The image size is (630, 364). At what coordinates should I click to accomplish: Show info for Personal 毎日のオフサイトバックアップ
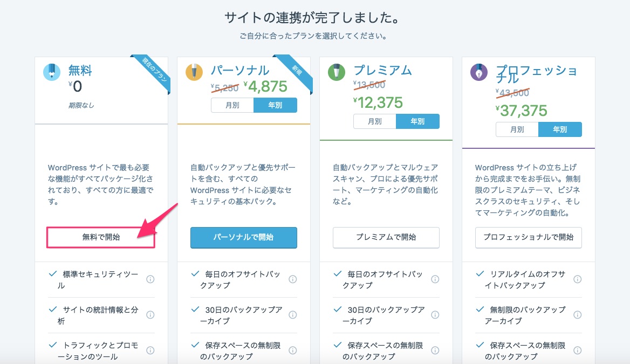click(293, 279)
